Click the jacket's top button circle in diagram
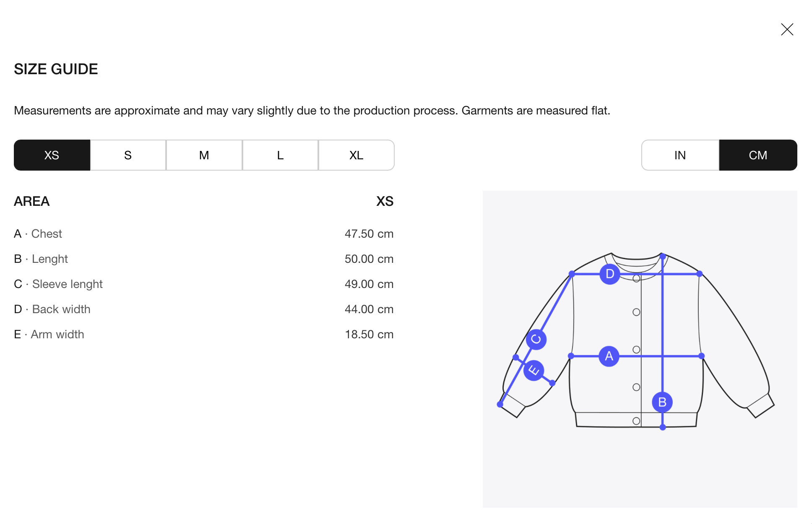Viewport: 812px width, 524px height. (636, 278)
